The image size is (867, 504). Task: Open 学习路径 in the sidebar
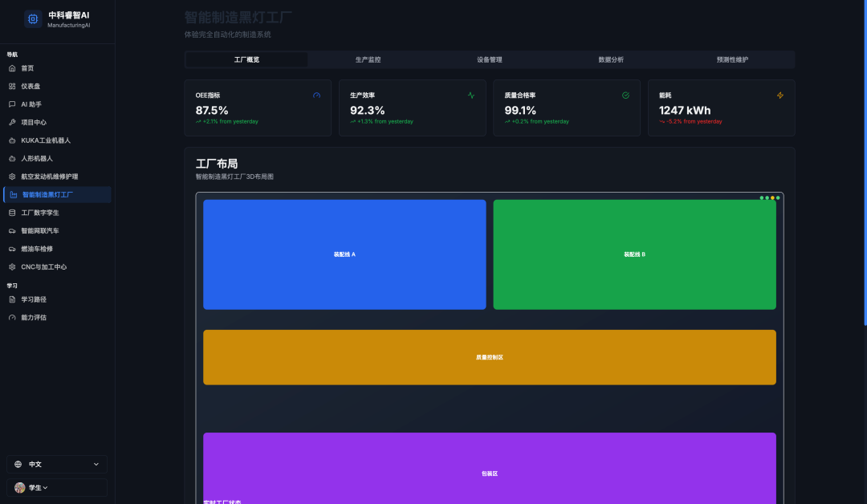pyautogui.click(x=34, y=299)
